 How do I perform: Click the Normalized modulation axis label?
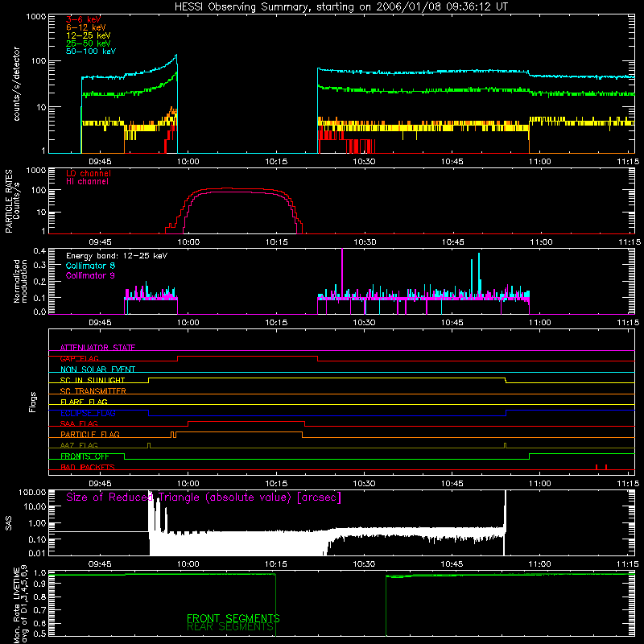pos(19,281)
